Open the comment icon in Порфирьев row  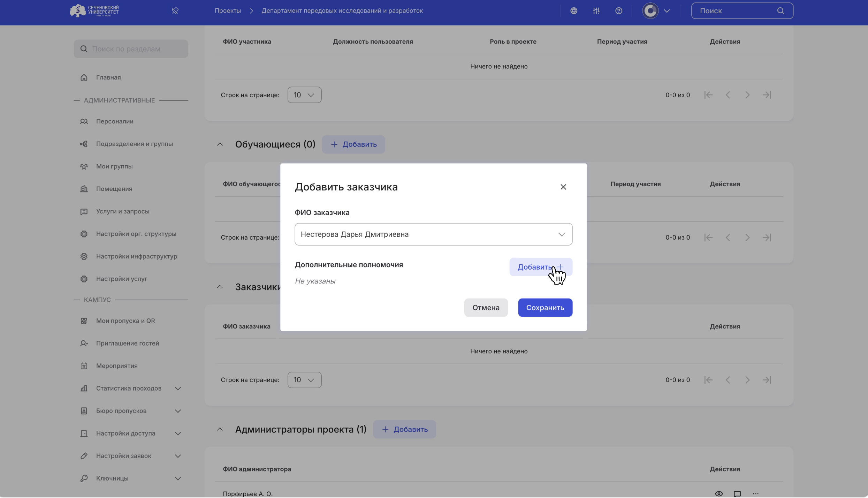737,493
